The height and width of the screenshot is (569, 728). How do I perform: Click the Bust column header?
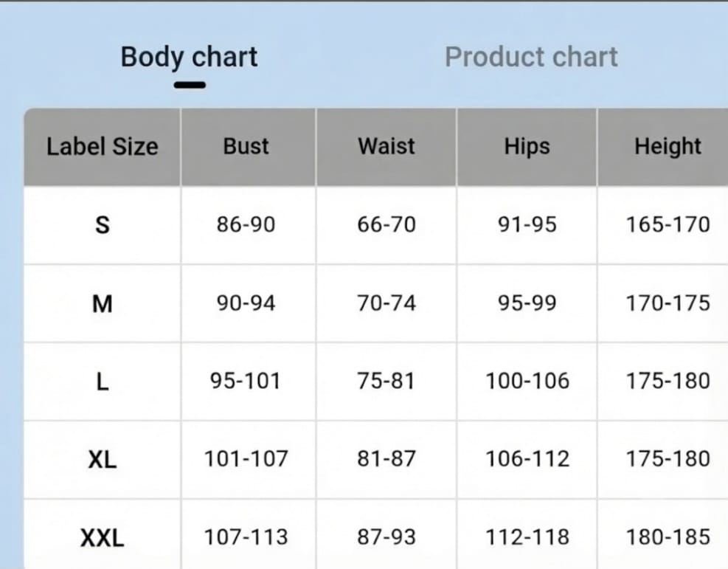point(246,146)
